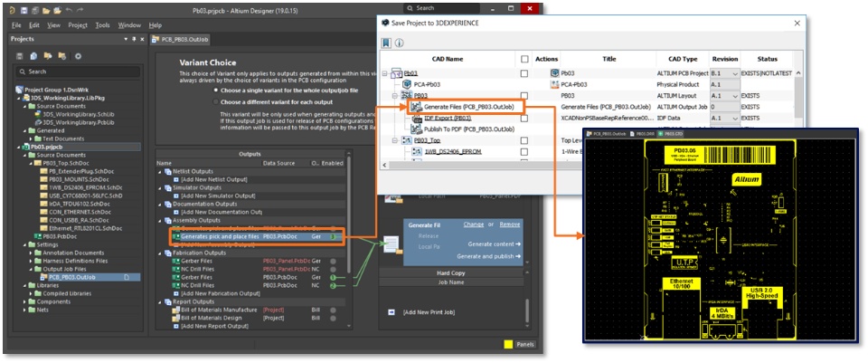Click the Add New Simulator Output plus icon
The image size is (868, 363).
(175, 196)
